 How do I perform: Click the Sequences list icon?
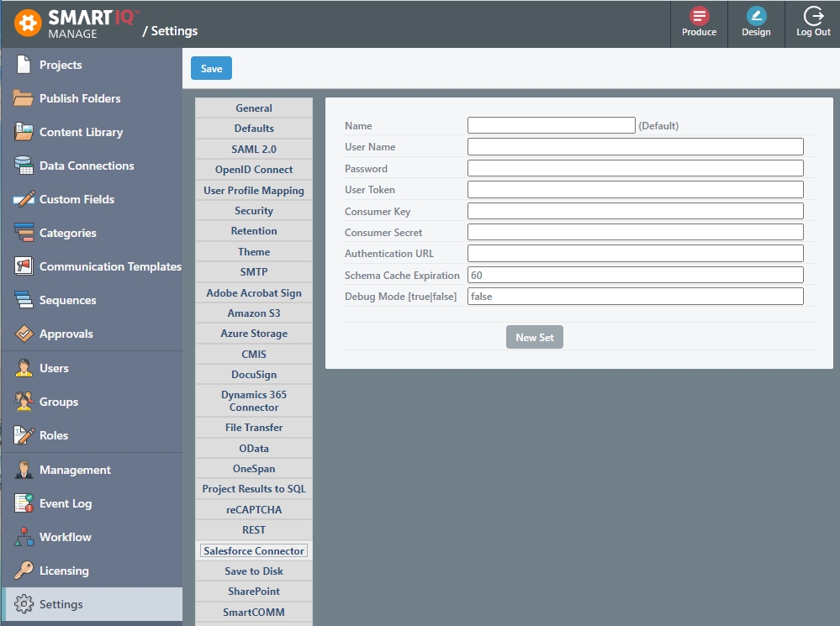click(x=24, y=300)
